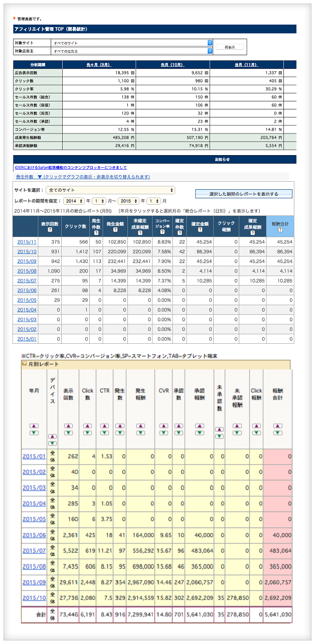Click 選択した期間のレポートを表示する button

243,194
